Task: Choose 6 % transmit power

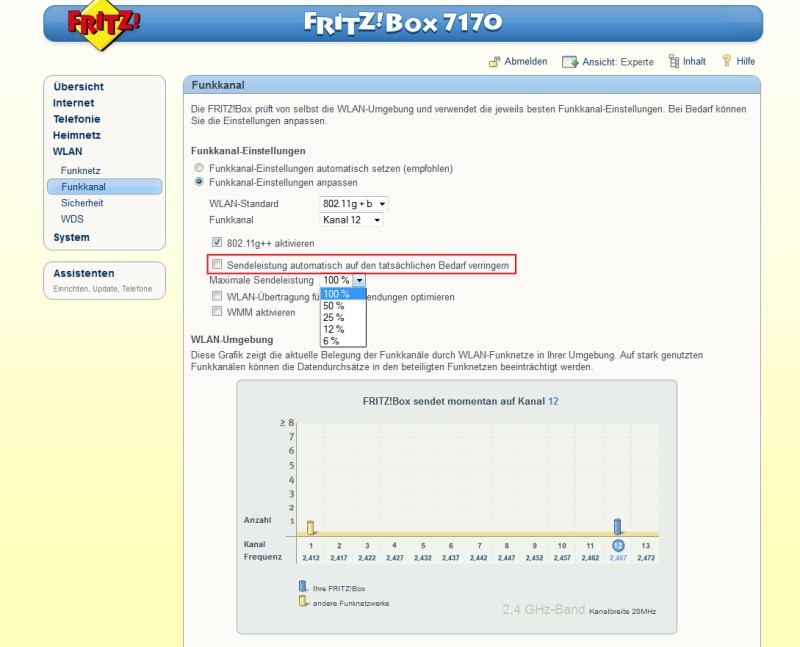Action: (343, 341)
